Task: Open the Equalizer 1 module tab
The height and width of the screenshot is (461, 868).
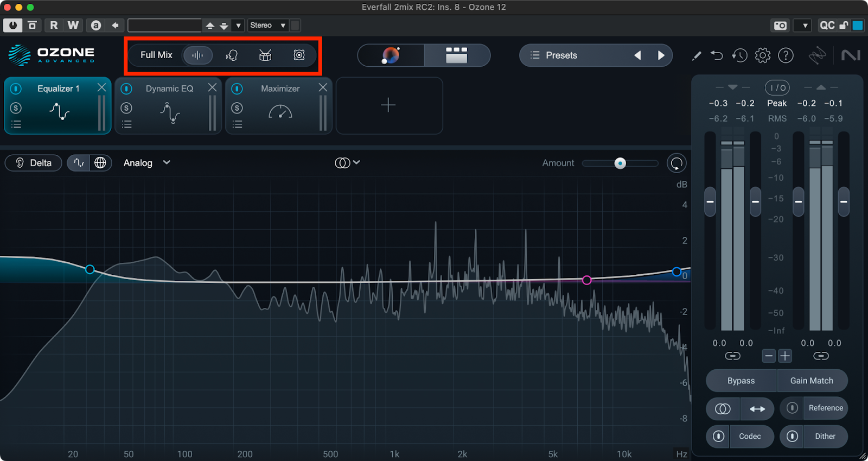Action: (58, 105)
